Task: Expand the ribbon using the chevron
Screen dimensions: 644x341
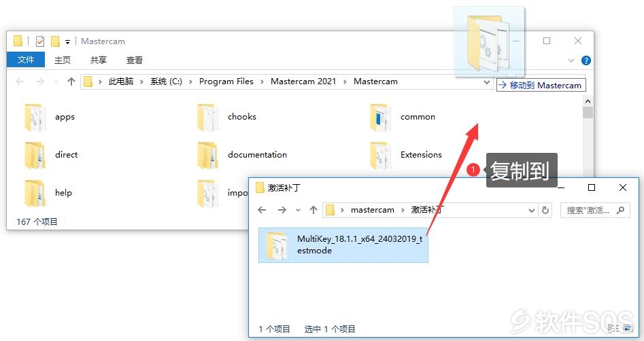Action: click(571, 60)
